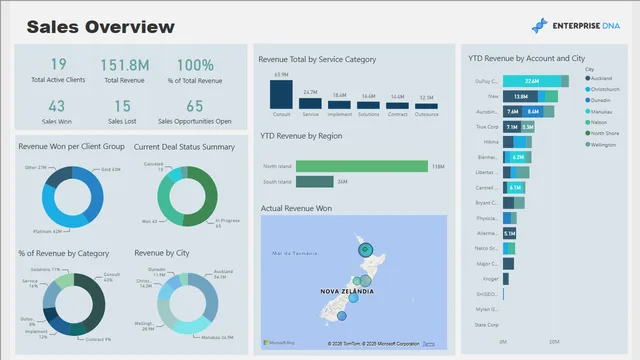Click the Solutions 11% category label
Image resolution: width=640 pixels, height=360 pixels.
[45, 269]
